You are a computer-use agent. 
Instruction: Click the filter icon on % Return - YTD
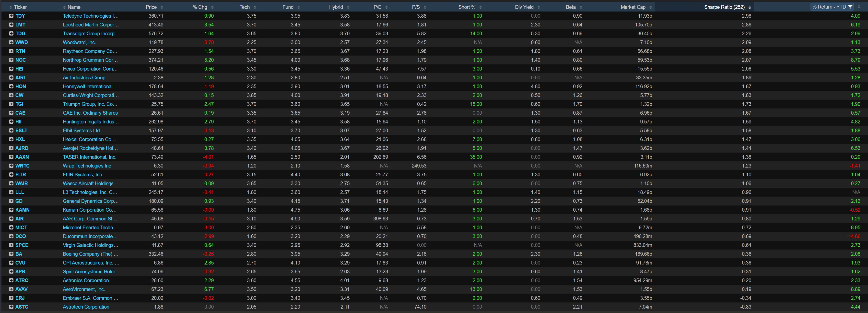point(850,7)
